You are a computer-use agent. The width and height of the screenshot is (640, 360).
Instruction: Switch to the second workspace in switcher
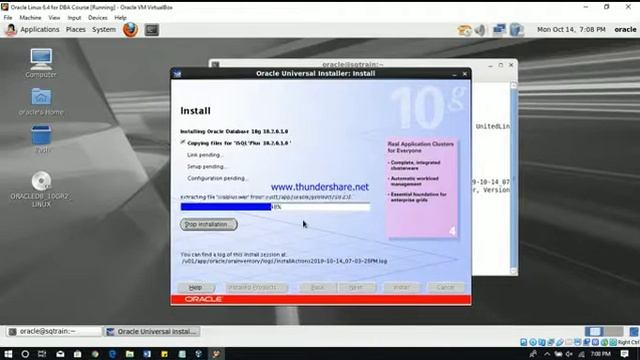pyautogui.click(x=613, y=331)
